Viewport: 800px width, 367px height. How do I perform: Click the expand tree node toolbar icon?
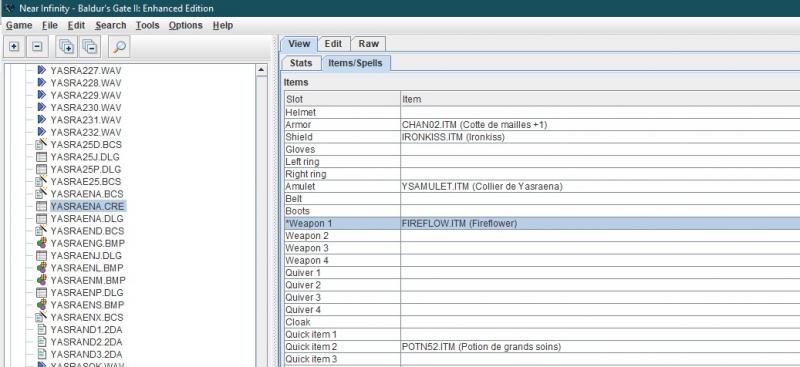[14, 47]
